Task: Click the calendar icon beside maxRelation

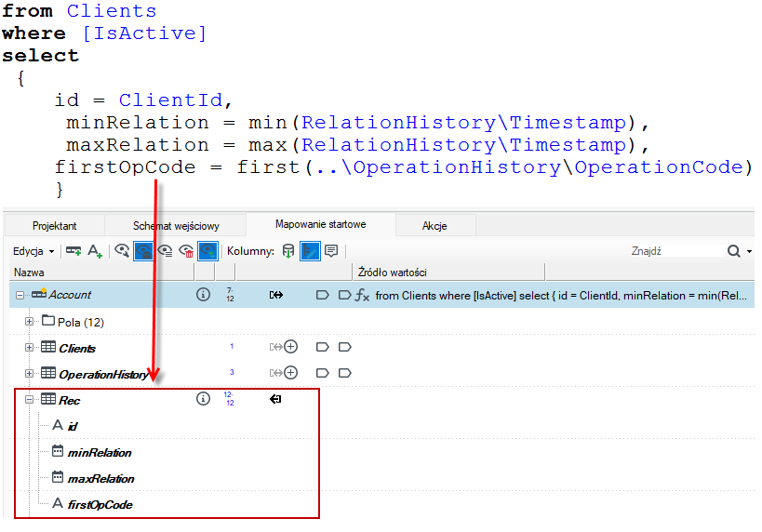Action: (x=58, y=476)
